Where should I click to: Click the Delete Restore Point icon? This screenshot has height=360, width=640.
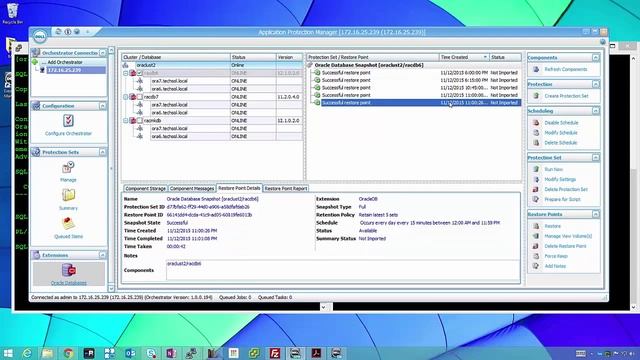tap(536, 246)
